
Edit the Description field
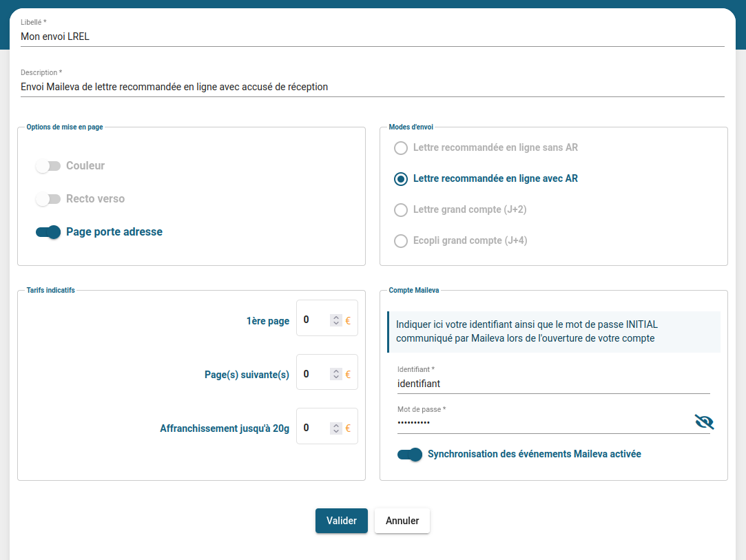[x=372, y=87]
